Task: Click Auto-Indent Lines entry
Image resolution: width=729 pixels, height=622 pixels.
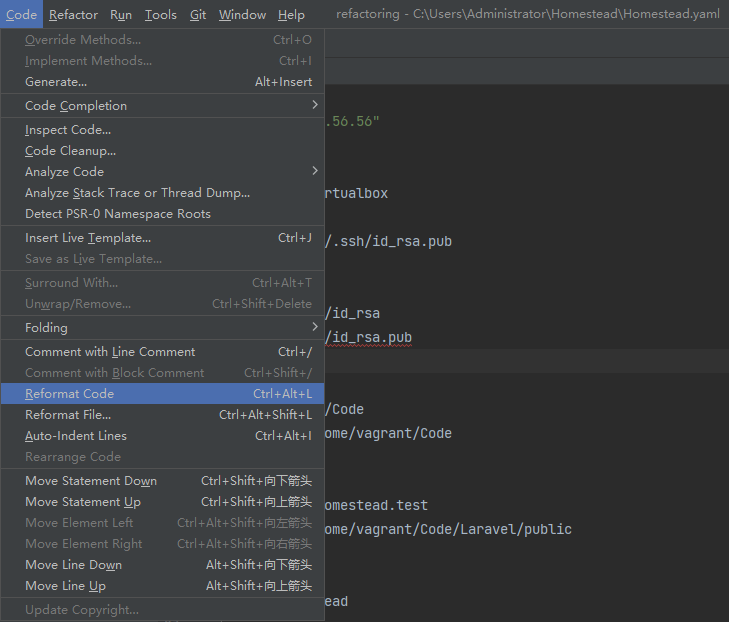Action: (76, 436)
